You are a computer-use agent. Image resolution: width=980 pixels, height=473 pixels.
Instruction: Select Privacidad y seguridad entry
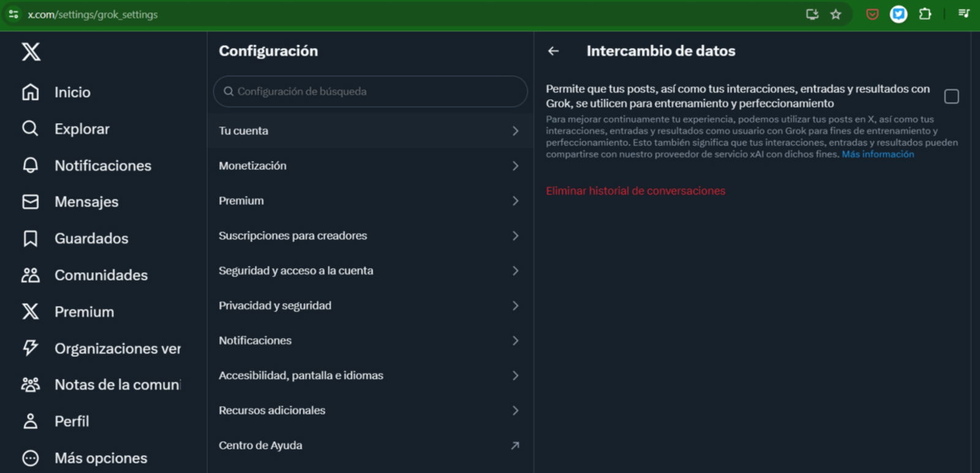[x=370, y=305]
